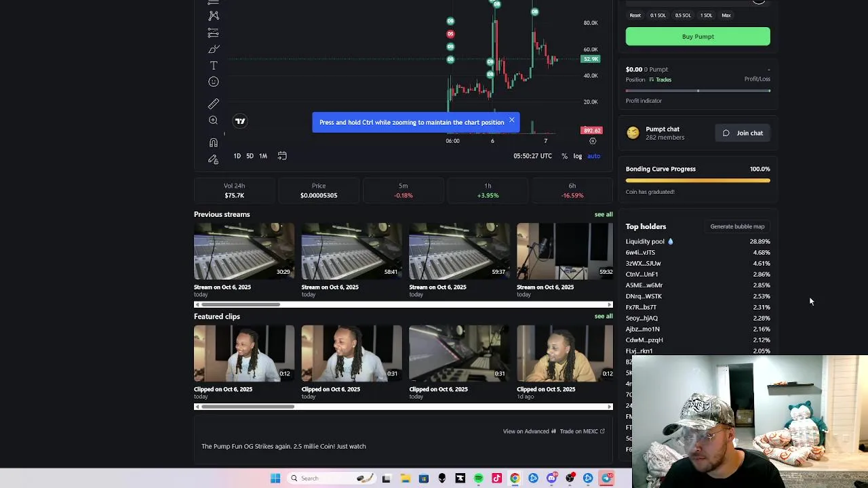Generate bubble map of top holders

point(737,226)
